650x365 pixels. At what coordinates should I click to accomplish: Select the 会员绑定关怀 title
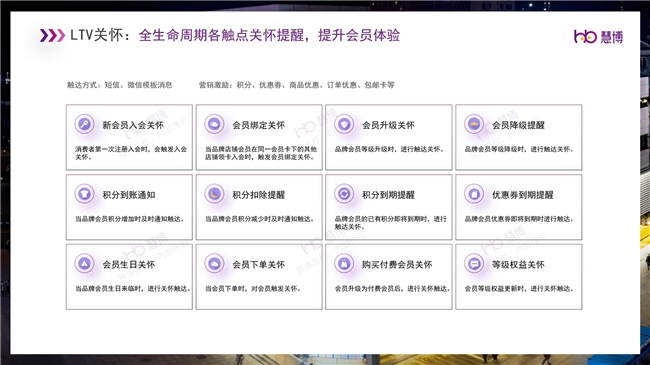point(259,125)
